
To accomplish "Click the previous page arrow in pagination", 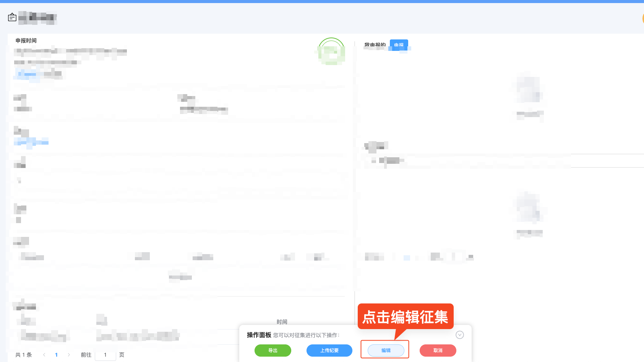I will click(44, 355).
